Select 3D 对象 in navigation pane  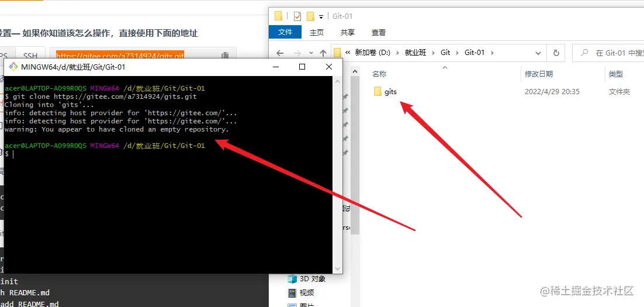coord(313,279)
